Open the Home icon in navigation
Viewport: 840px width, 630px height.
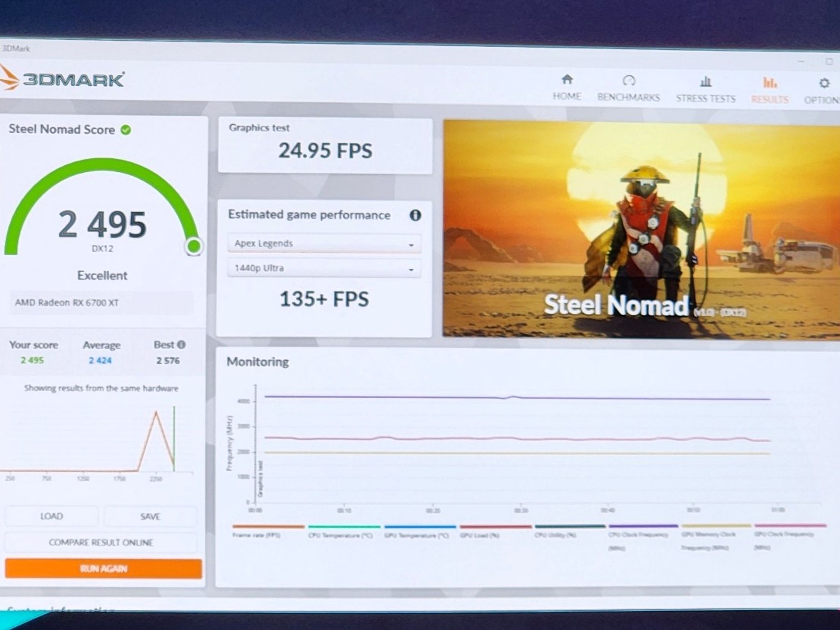pyautogui.click(x=567, y=79)
